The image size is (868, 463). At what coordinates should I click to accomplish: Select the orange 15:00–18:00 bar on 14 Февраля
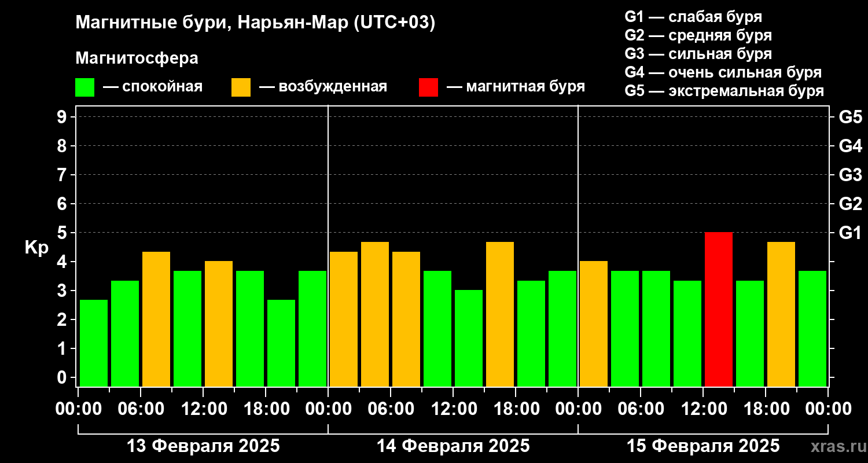tap(500, 314)
